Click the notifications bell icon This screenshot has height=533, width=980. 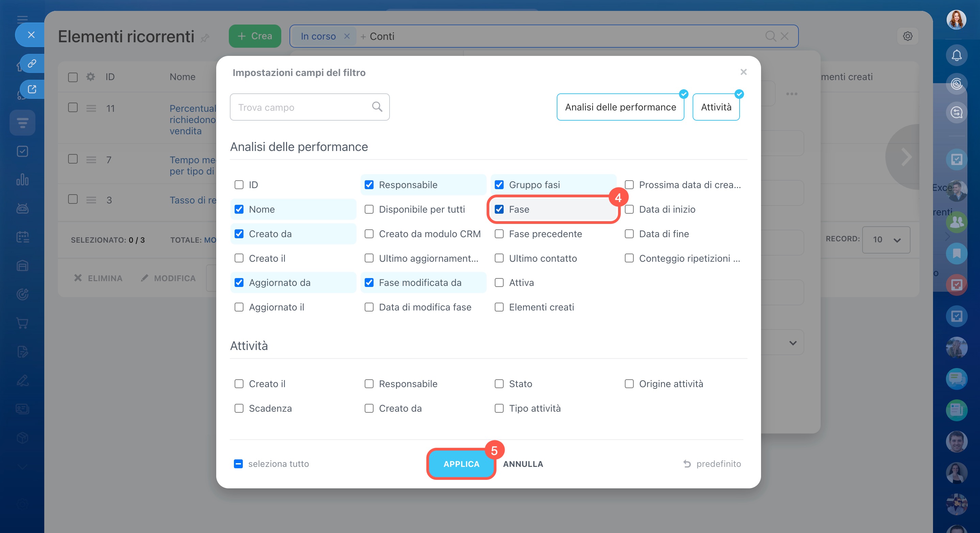point(956,56)
